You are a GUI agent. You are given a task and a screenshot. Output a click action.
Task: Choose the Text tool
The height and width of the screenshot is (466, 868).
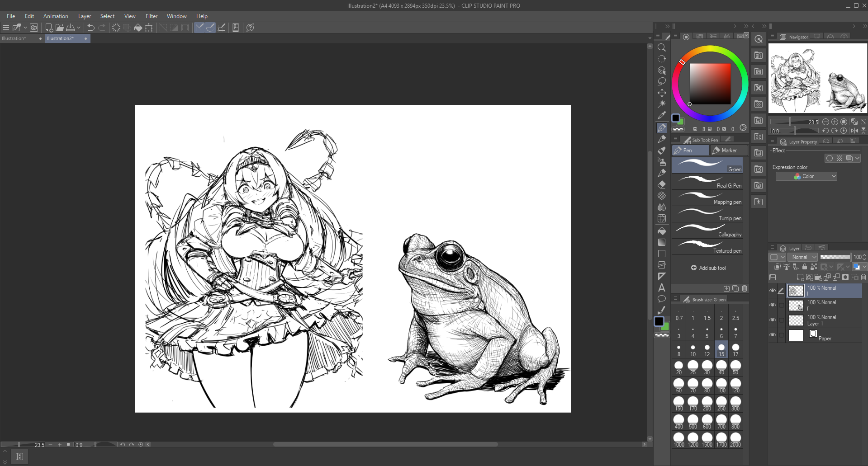[662, 287]
